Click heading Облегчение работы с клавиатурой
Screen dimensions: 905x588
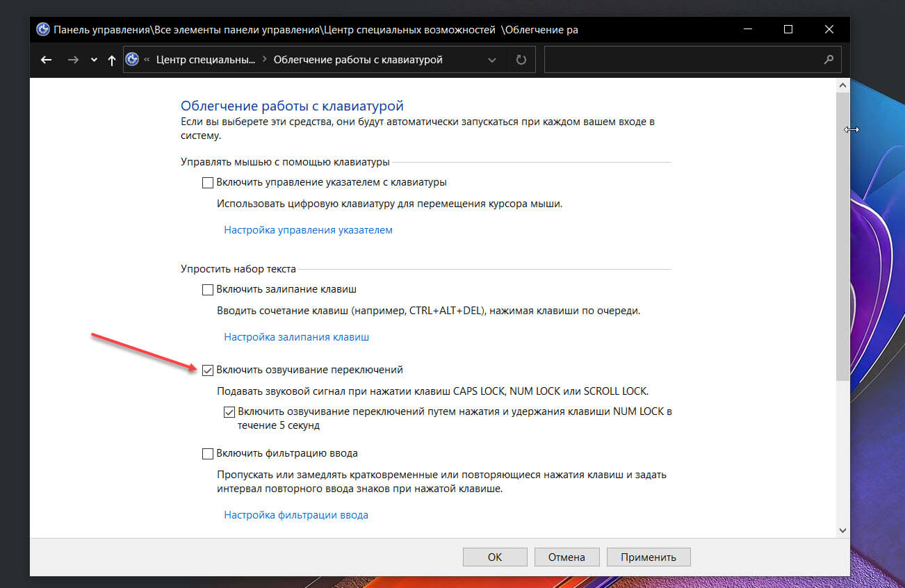pos(292,106)
